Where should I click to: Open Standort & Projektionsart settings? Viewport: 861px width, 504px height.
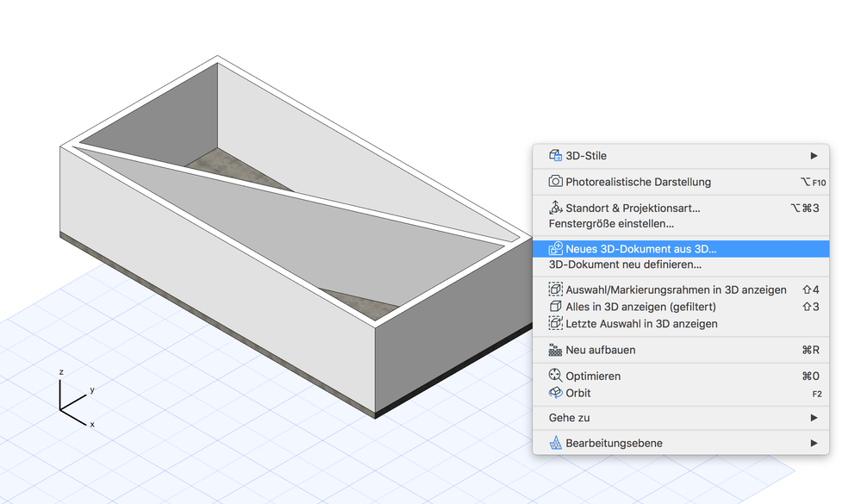(681, 208)
